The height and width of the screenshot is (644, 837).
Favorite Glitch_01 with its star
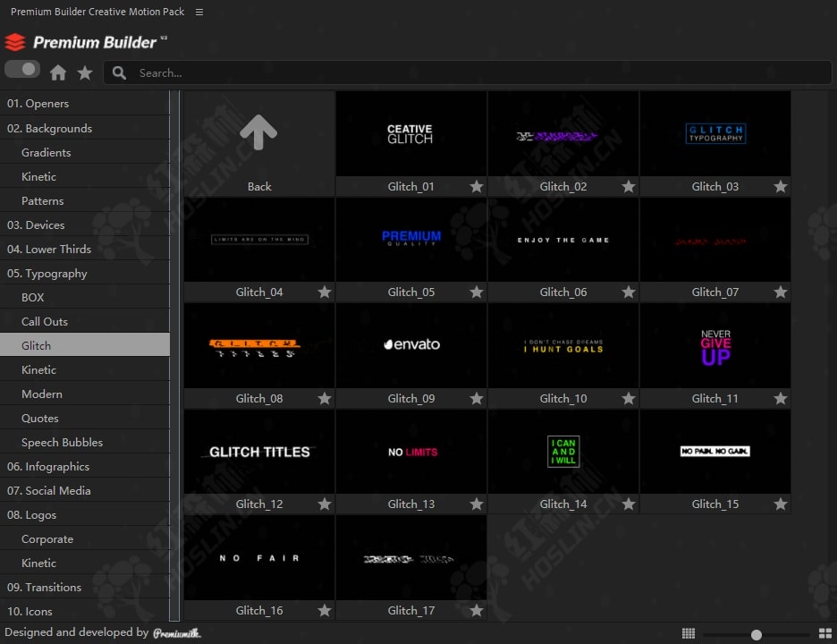[477, 186]
